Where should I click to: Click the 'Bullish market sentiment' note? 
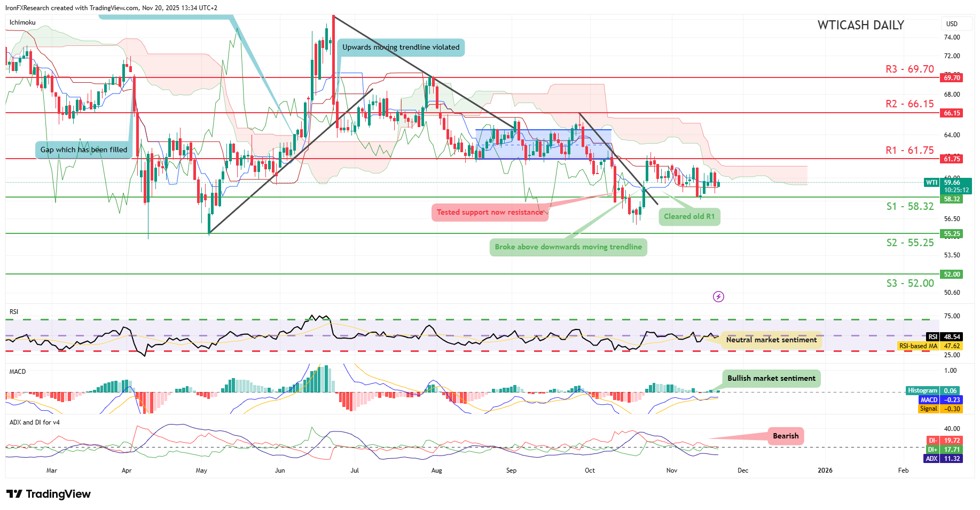tap(771, 378)
